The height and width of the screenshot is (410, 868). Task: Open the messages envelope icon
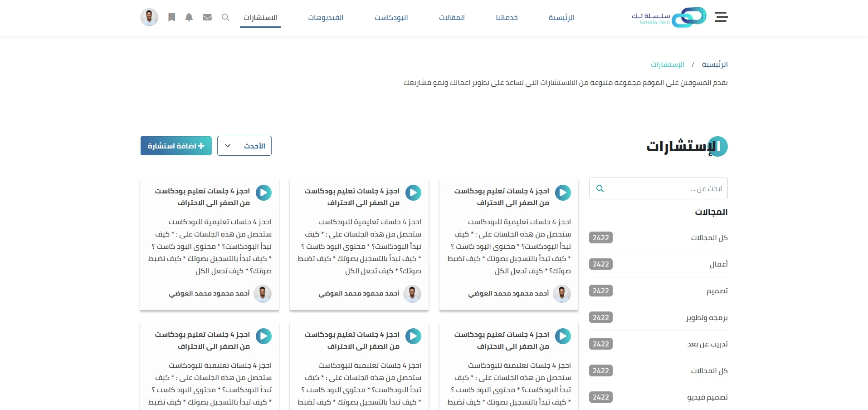point(207,17)
